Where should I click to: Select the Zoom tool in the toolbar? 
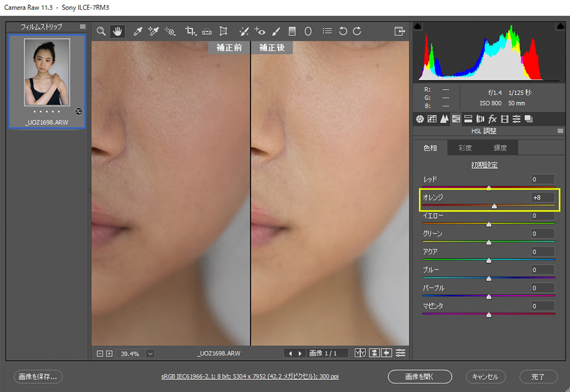point(101,31)
